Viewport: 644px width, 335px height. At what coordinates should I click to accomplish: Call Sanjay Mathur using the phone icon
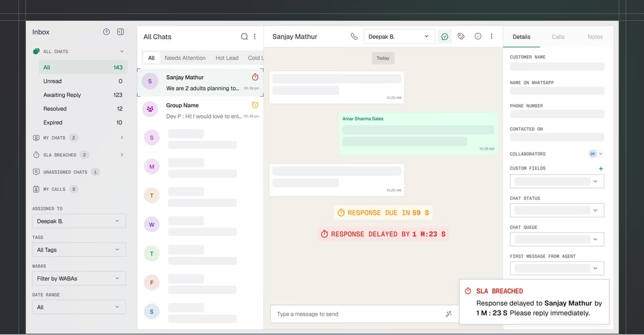(x=354, y=37)
